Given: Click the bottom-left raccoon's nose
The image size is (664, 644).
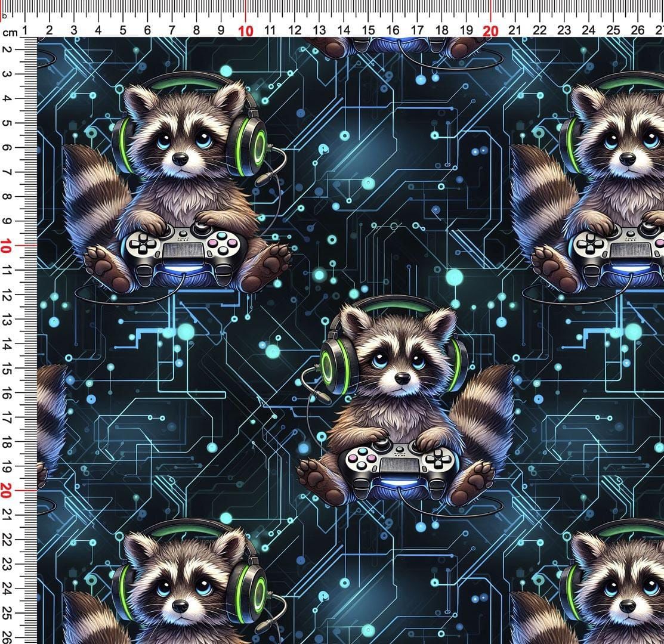Looking at the screenshot, I should tap(181, 607).
